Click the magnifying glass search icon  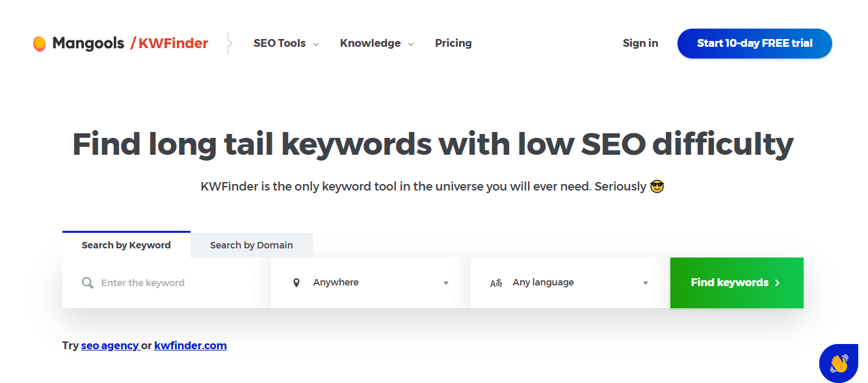coord(88,283)
